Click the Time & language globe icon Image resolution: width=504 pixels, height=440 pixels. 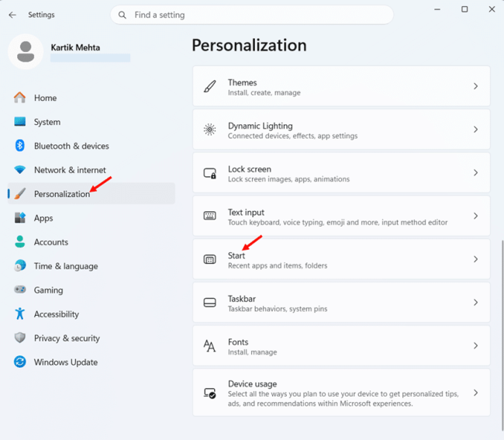pos(19,265)
